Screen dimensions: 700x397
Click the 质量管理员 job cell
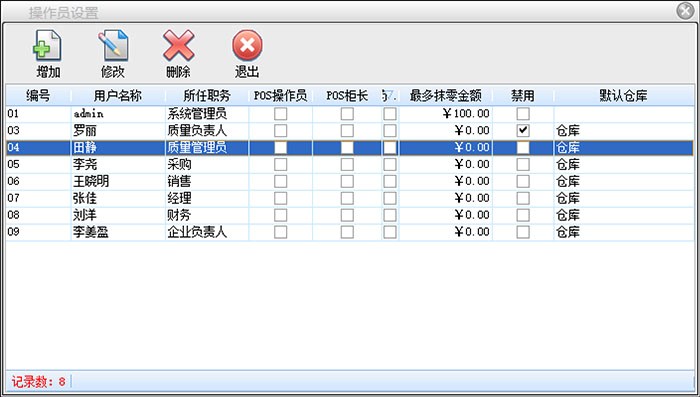coord(207,148)
